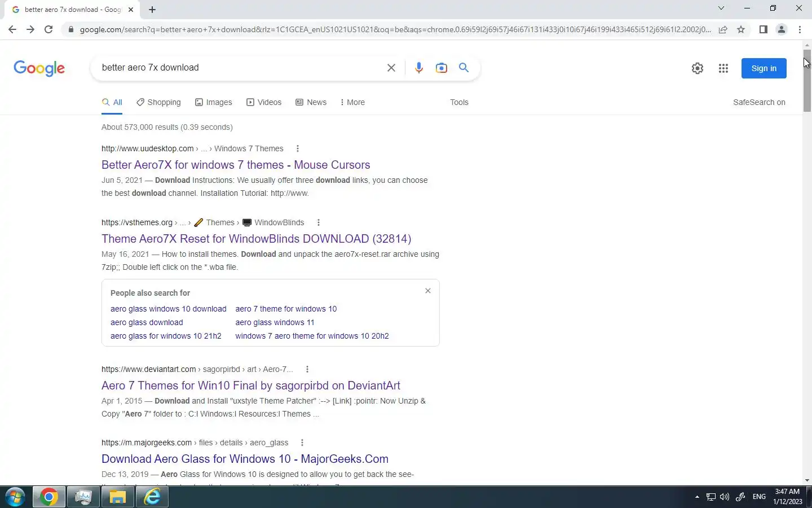Screen dimensions: 812x508
Task: Click the page's vertical scrollbar thumb
Action: coord(807,81)
